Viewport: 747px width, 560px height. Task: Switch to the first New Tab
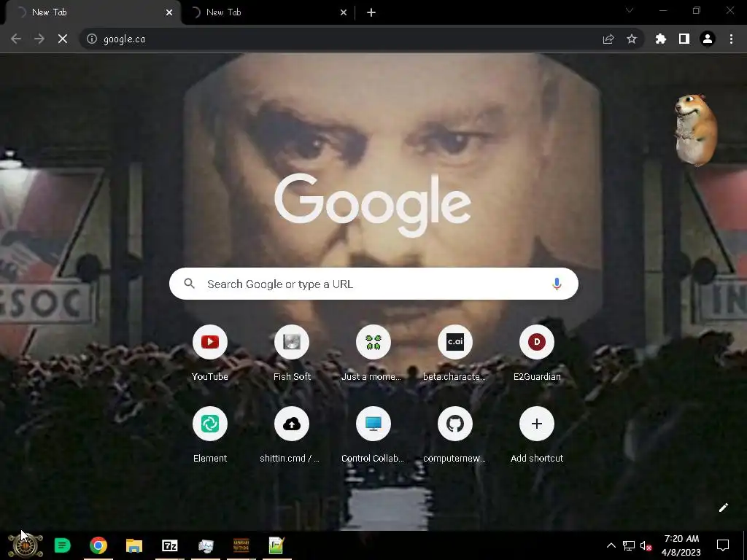90,12
